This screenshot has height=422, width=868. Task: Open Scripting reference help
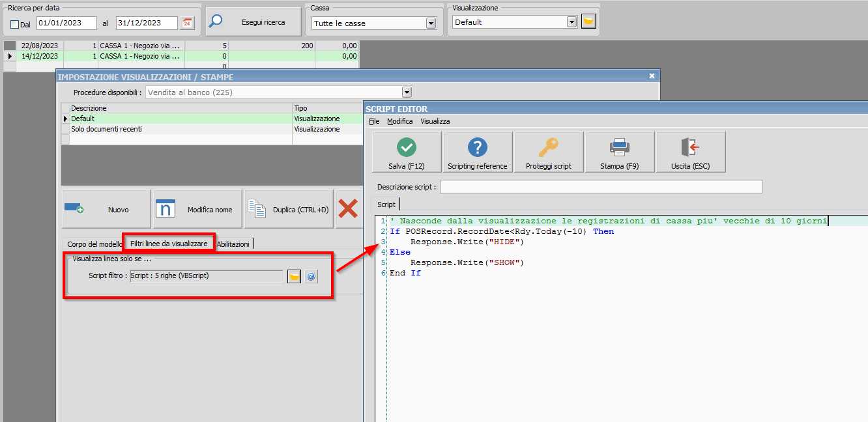478,152
